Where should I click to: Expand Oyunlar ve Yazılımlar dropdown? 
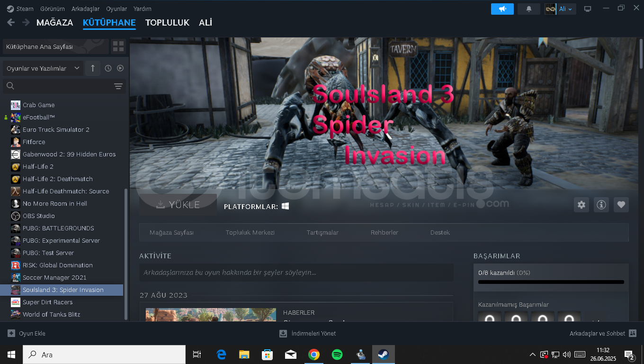(43, 68)
